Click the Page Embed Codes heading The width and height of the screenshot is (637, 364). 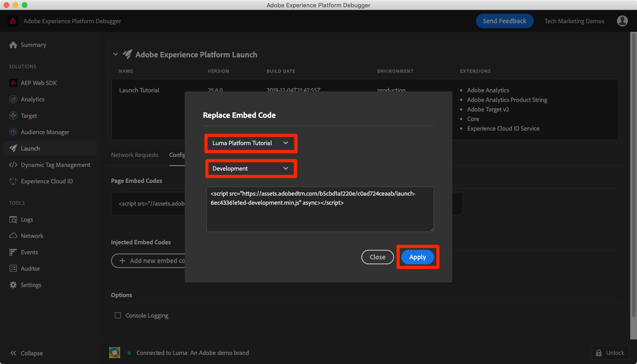tap(136, 181)
